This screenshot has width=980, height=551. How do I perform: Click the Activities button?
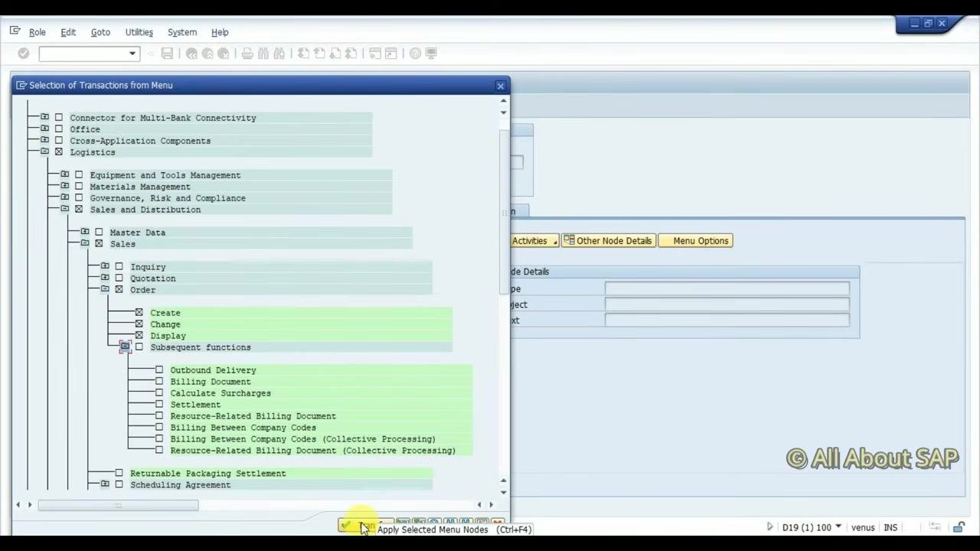click(x=534, y=241)
